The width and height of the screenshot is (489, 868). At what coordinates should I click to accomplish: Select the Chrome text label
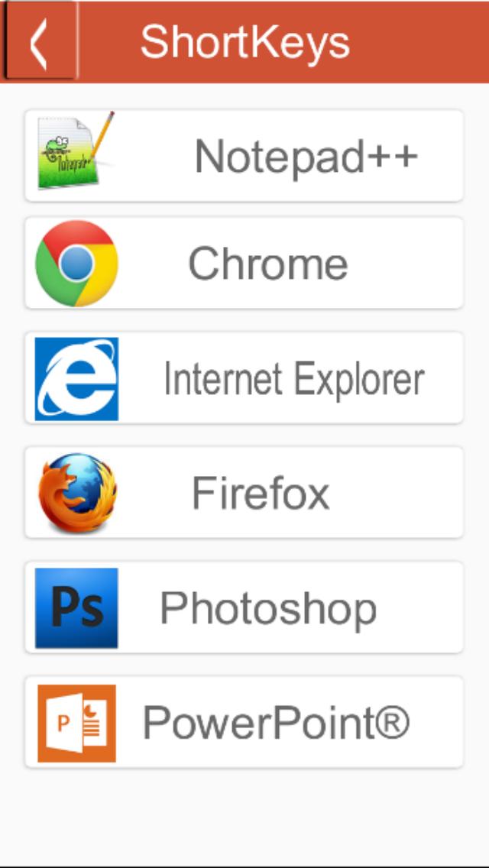(269, 264)
